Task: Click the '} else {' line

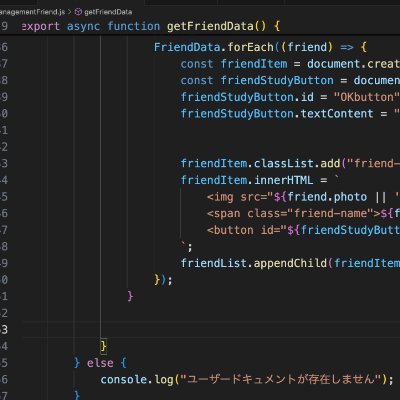Action: [100, 363]
